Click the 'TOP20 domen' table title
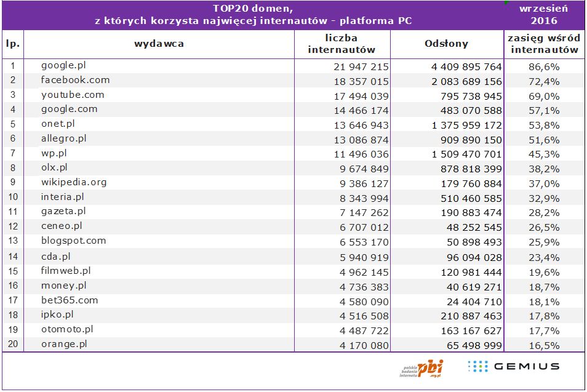Viewport: 587px width, 392px height. pos(253,15)
